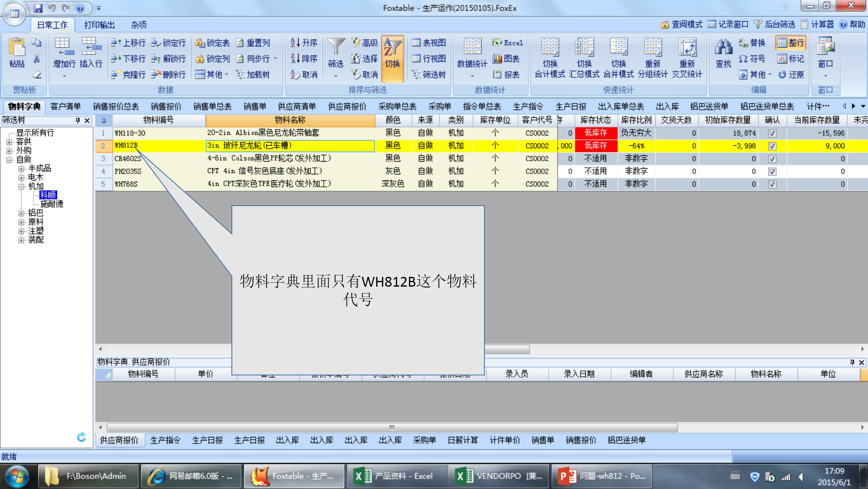Toggle the Filter Tree (筛选树) panel
Screen dimensions: 868x489
[x=429, y=75]
